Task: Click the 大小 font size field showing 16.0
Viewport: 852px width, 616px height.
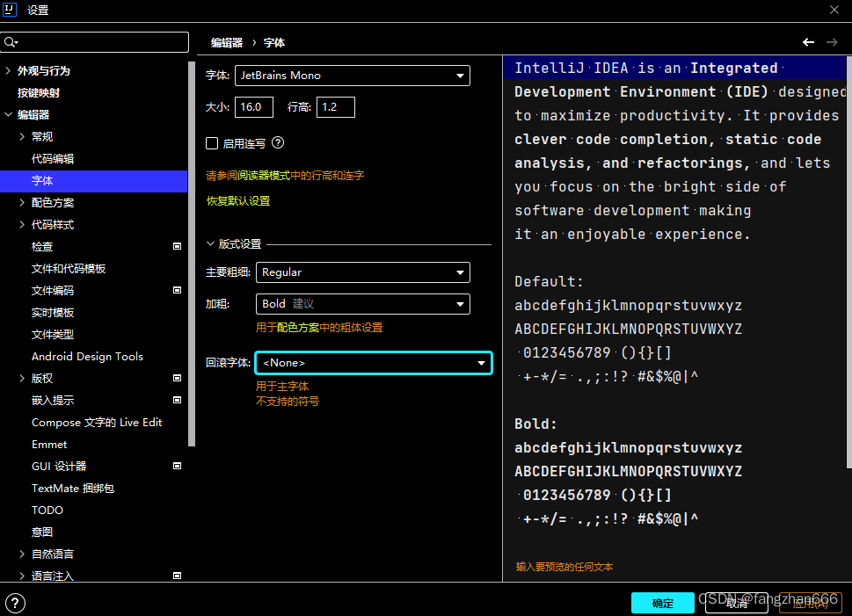Action: [254, 107]
